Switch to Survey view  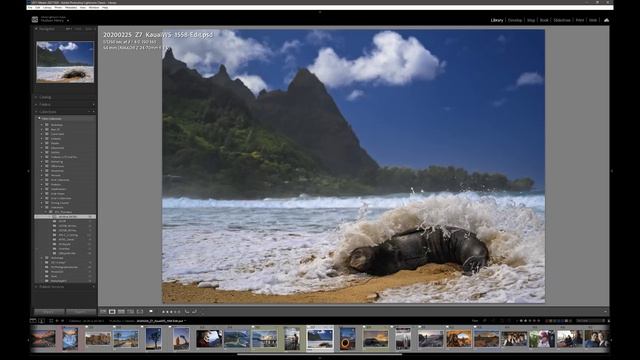(x=131, y=311)
